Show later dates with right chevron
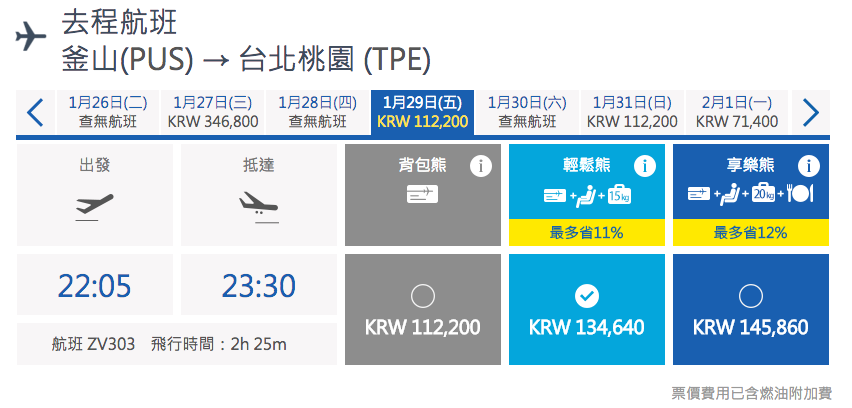852x408 pixels. pos(811,112)
